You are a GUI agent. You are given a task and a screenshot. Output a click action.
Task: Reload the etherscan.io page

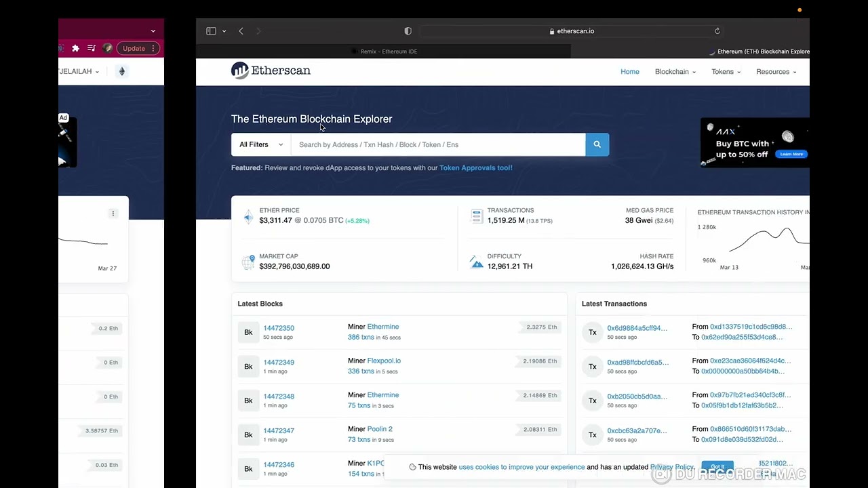(x=717, y=31)
